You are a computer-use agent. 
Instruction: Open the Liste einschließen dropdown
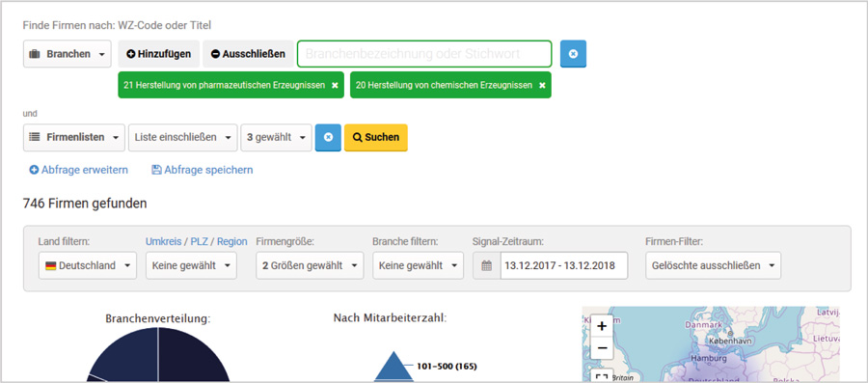point(182,137)
